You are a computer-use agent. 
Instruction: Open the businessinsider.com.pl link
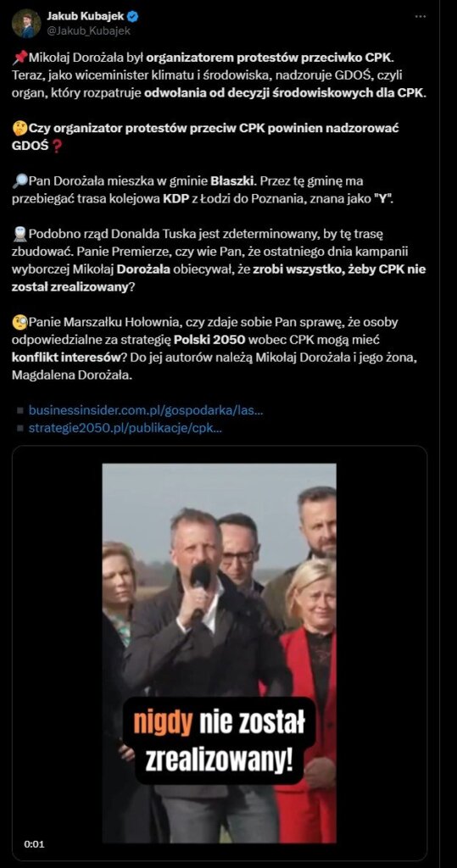coord(146,410)
